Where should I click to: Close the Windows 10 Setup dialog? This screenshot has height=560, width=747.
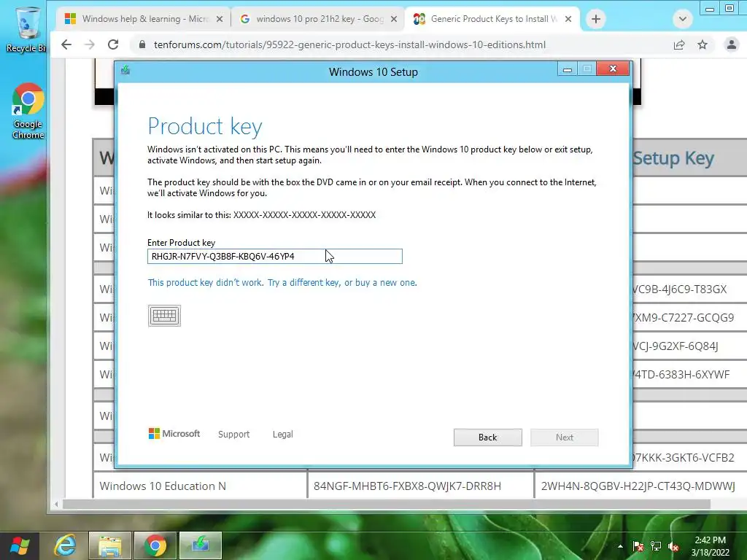(613, 69)
